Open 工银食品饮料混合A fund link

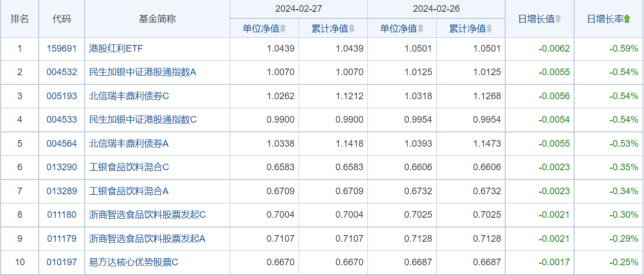(129, 191)
